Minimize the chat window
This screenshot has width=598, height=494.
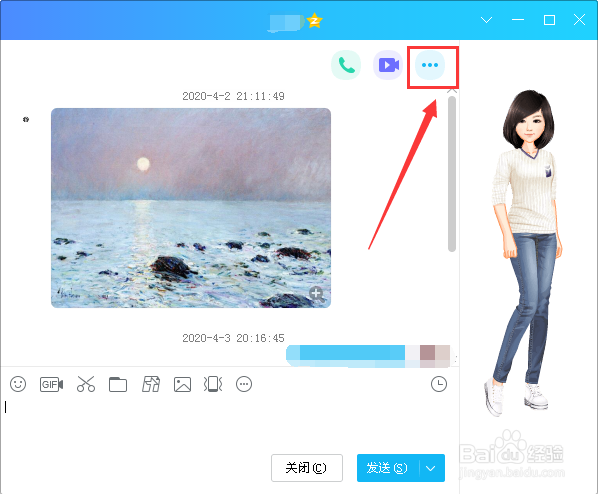(x=518, y=20)
